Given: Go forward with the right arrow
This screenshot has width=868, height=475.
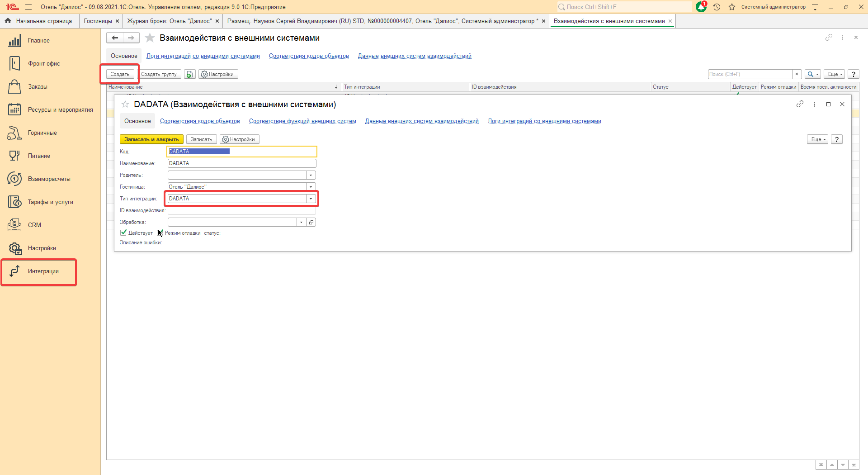Looking at the screenshot, I should 131,38.
